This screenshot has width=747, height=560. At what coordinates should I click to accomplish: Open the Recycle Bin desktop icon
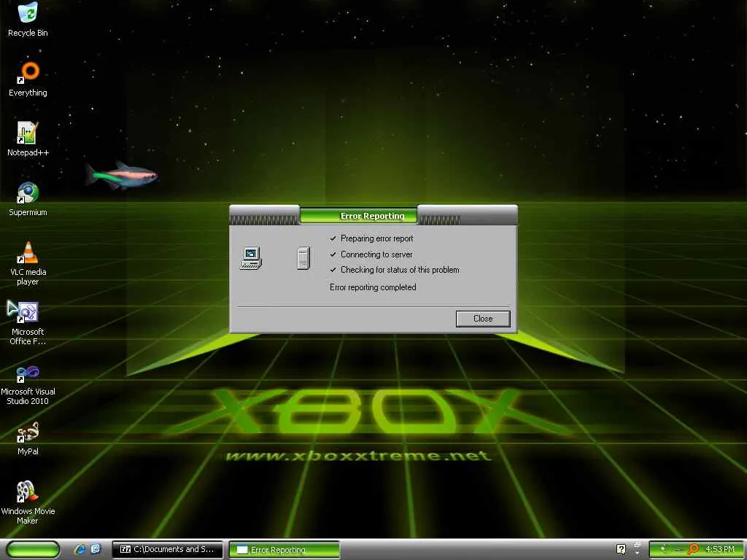point(28,20)
